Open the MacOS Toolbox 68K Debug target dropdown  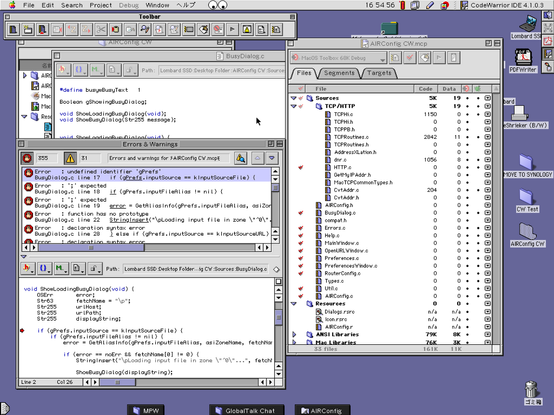click(339, 58)
